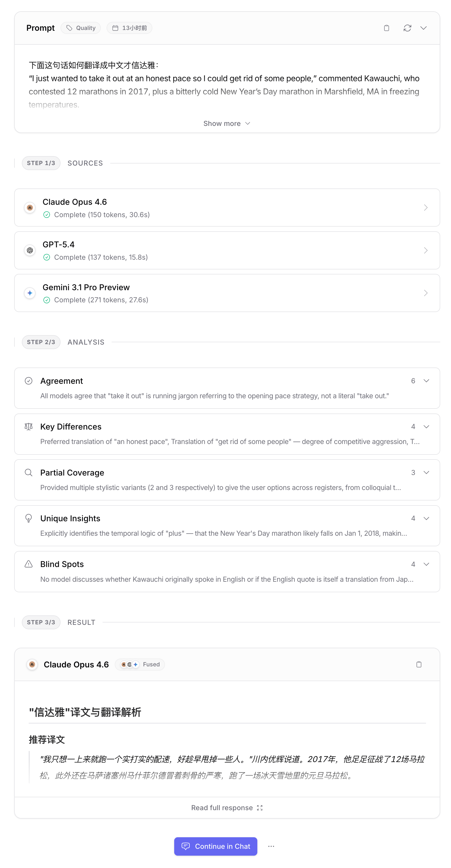Collapse the Prompt card with the chevron
The width and height of the screenshot is (451, 868).
[423, 28]
